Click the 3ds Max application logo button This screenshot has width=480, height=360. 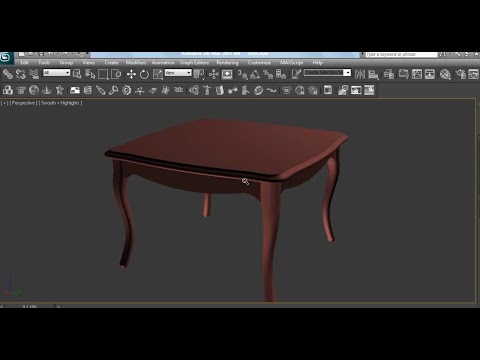click(x=6, y=58)
